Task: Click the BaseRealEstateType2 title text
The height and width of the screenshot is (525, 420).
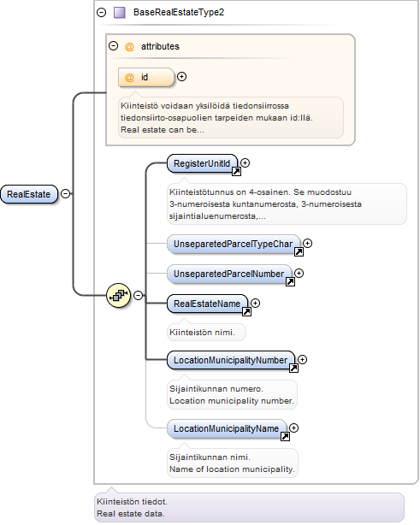Action: 179,12
